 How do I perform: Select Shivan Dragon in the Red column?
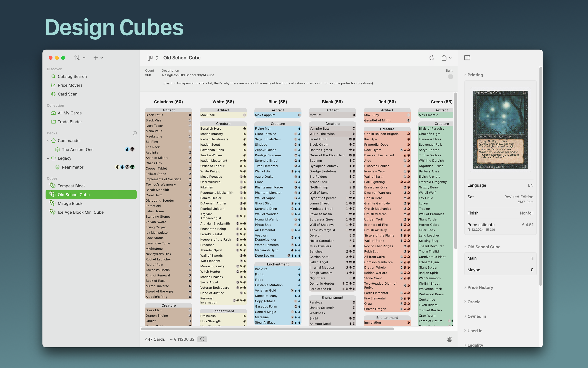pyautogui.click(x=387, y=309)
